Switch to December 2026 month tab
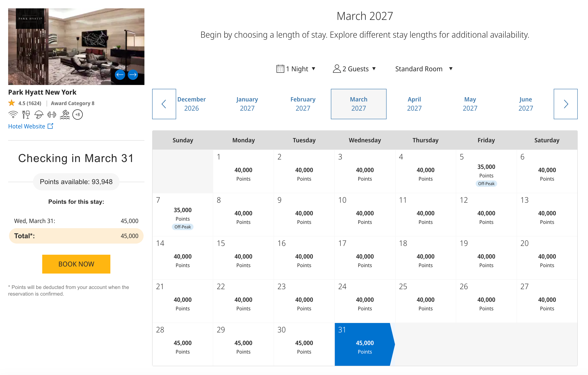Viewport: 588px width, 375px height. coord(191,104)
